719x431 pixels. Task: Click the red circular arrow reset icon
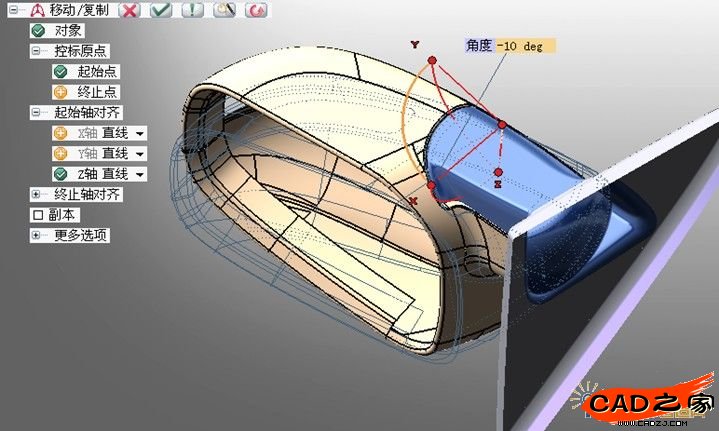(257, 10)
